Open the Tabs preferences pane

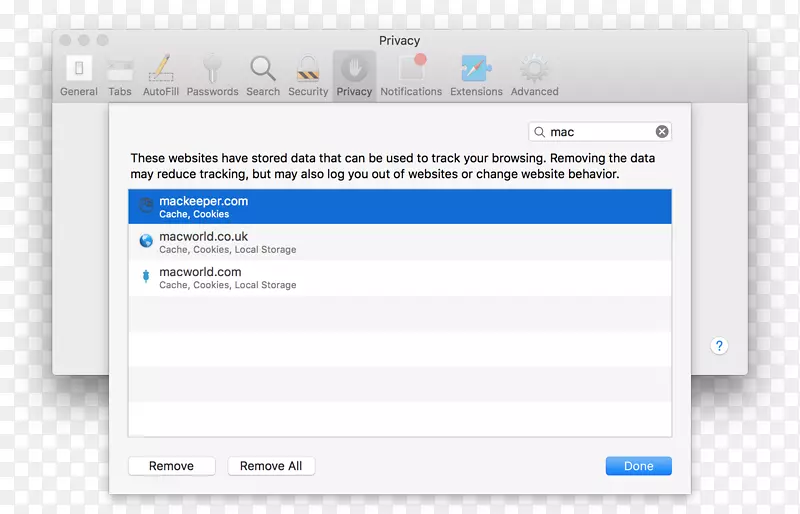coord(120,76)
